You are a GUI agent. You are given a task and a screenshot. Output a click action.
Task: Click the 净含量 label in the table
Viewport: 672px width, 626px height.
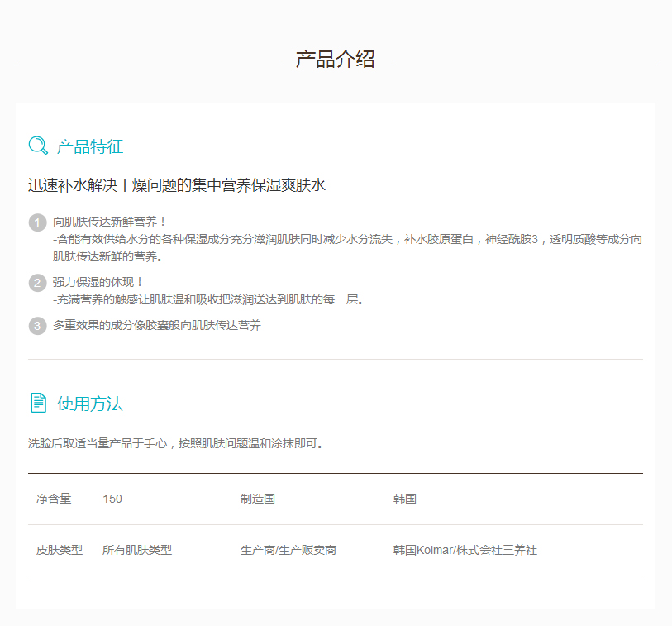pyautogui.click(x=54, y=499)
